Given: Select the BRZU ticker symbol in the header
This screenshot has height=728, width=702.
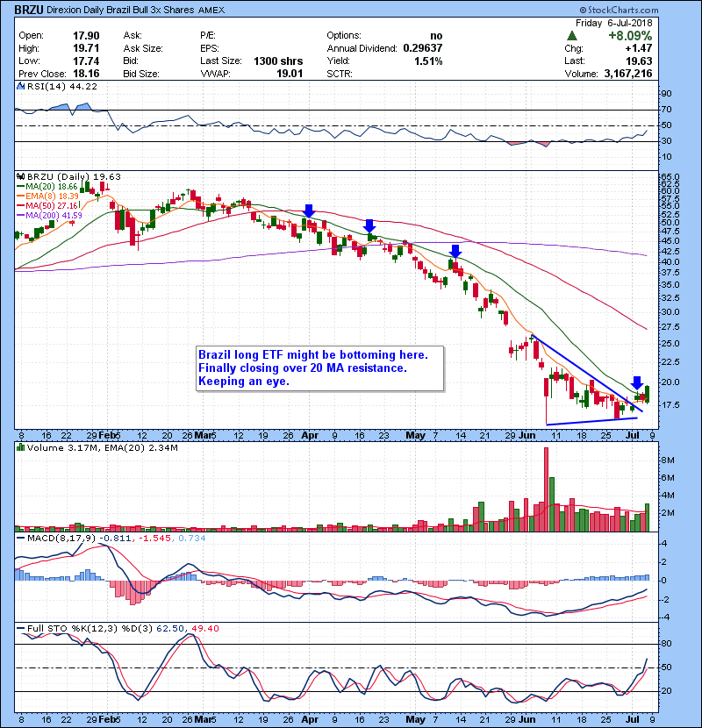Looking at the screenshot, I should coord(29,10).
